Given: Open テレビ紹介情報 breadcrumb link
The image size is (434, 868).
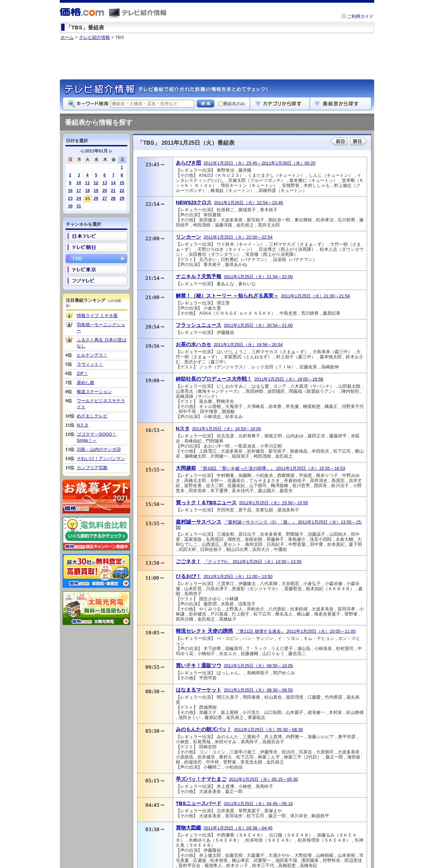Looking at the screenshot, I should click(94, 38).
